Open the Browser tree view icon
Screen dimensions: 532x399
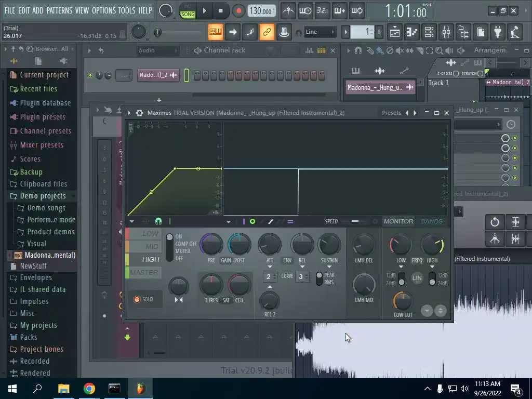tap(463, 32)
